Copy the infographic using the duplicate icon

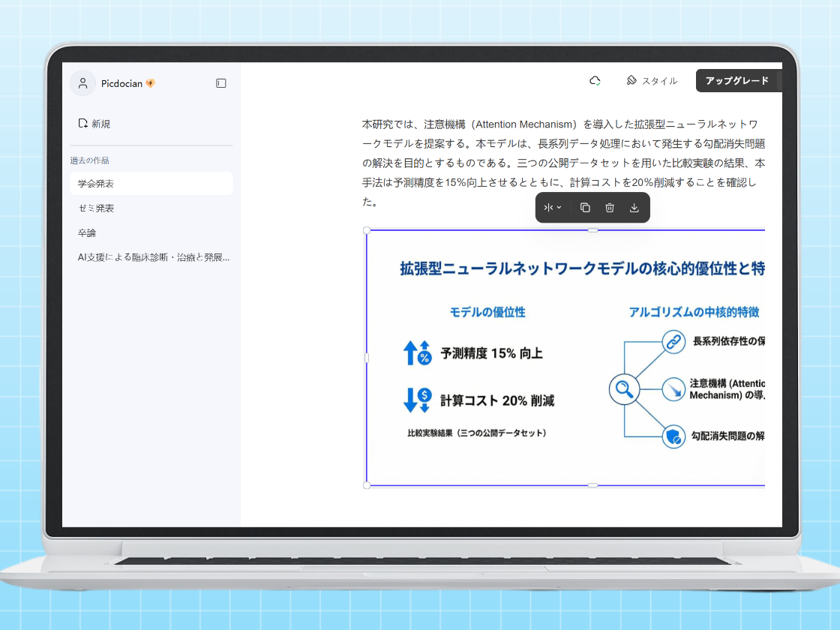pos(585,208)
